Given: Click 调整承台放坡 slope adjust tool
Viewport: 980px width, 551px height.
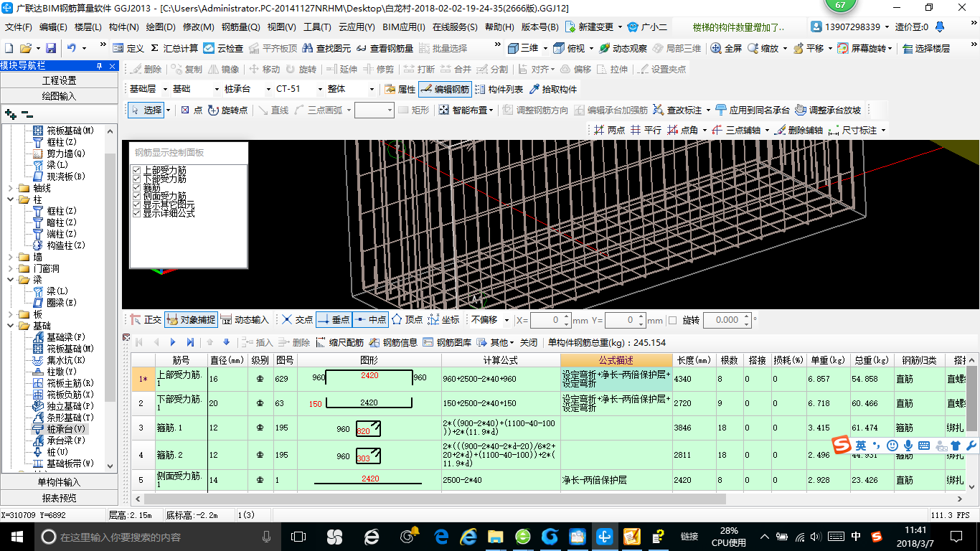Looking at the screenshot, I should tap(828, 110).
